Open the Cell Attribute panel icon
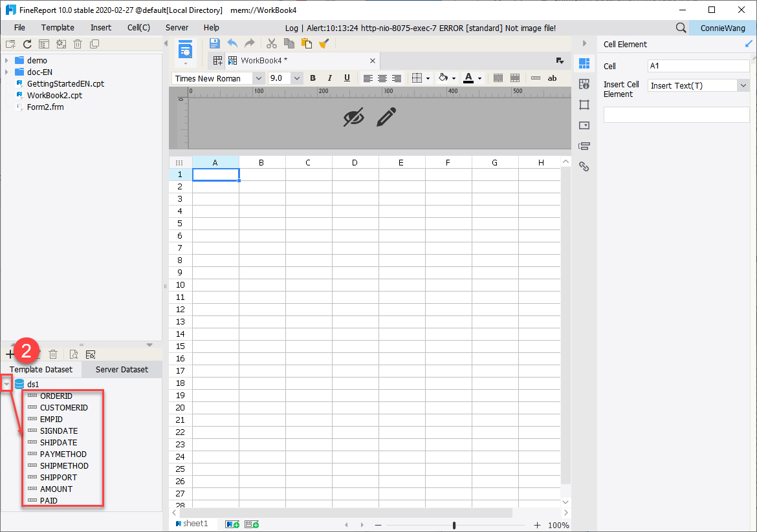 coord(584,84)
